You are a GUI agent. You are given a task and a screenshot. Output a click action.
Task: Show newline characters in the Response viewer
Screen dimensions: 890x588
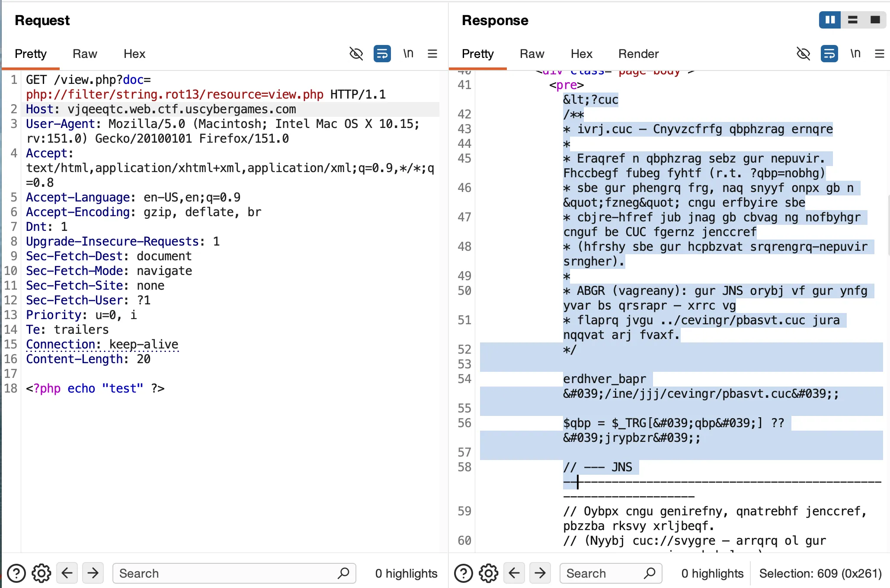coord(855,54)
